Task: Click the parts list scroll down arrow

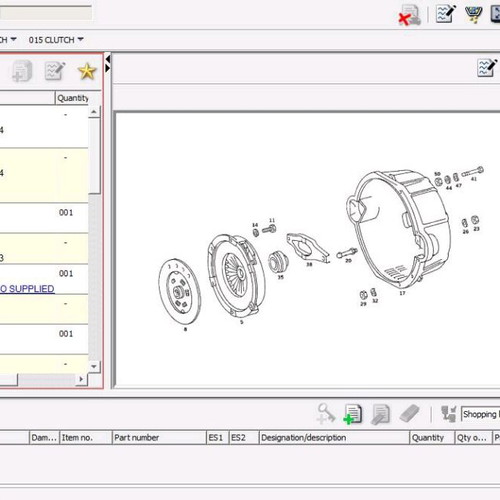Action: pyautogui.click(x=94, y=366)
